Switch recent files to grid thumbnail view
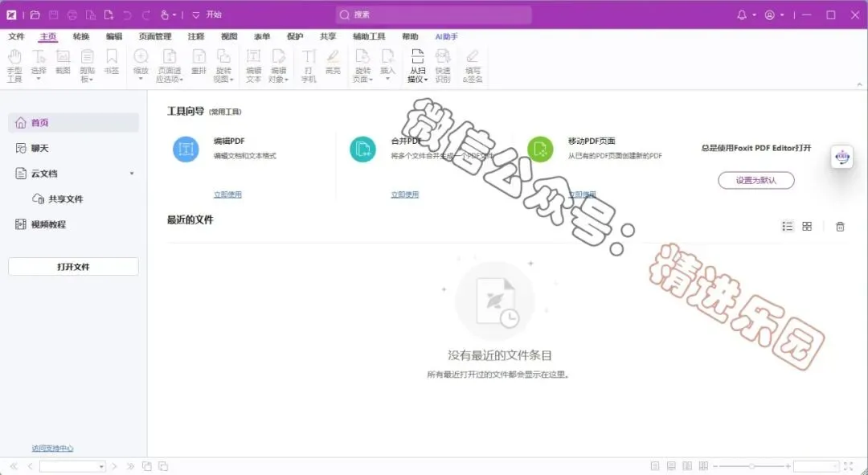The height and width of the screenshot is (475, 868). click(807, 227)
